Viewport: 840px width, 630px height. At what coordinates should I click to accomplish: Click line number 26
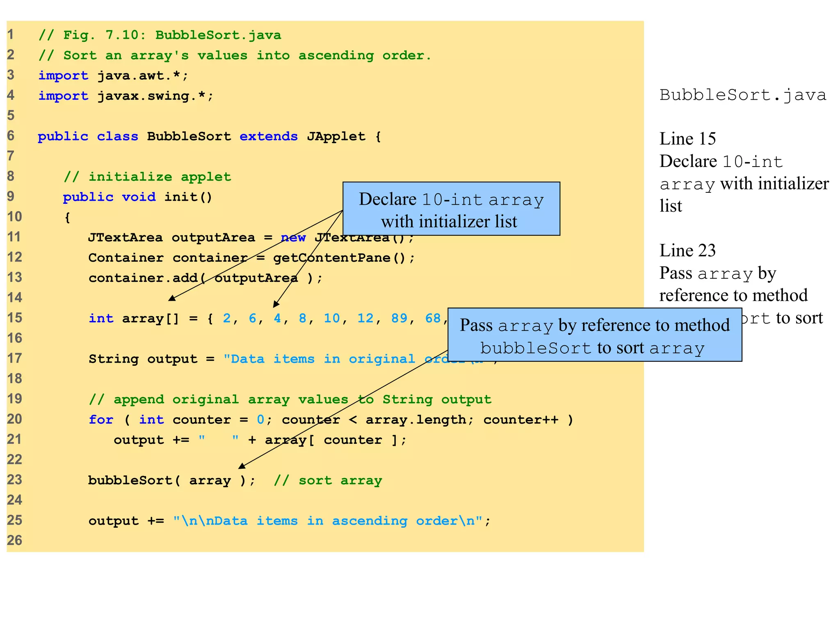[x=14, y=540]
